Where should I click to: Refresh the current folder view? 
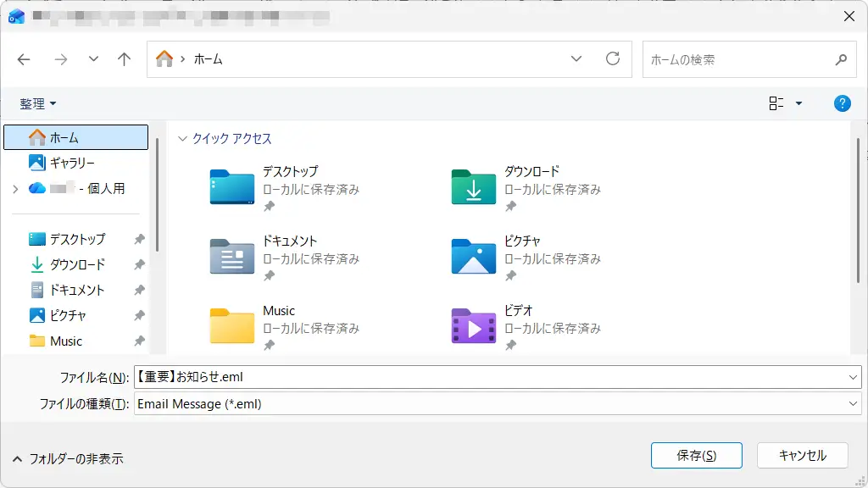coord(613,59)
